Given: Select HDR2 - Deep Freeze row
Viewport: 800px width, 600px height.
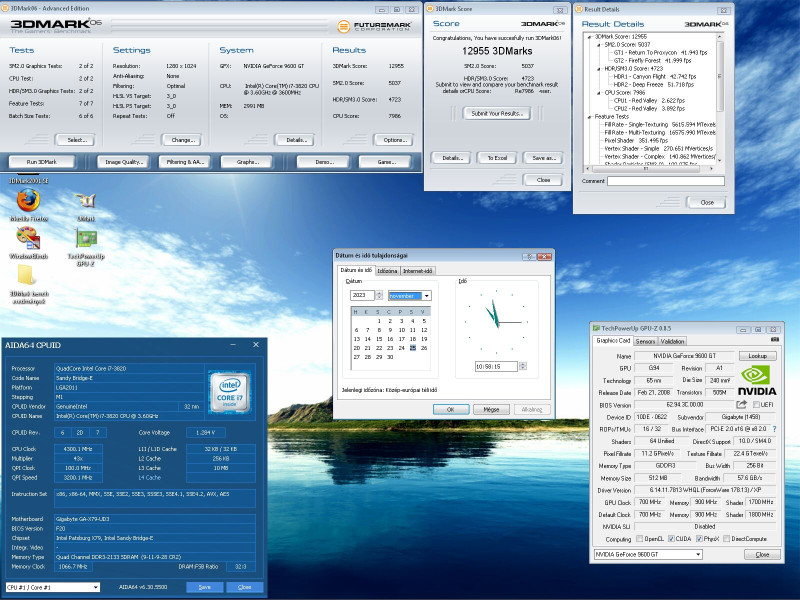Looking at the screenshot, I should click(x=654, y=85).
